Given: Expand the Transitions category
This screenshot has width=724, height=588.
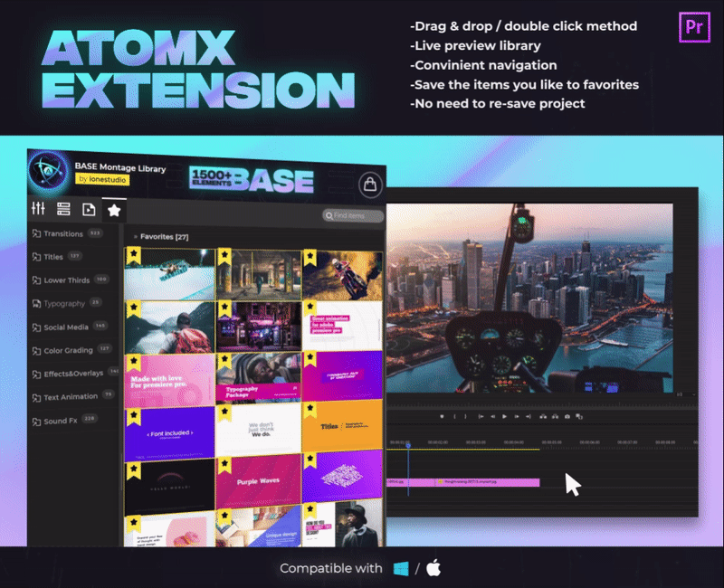Looking at the screenshot, I should tap(63, 233).
